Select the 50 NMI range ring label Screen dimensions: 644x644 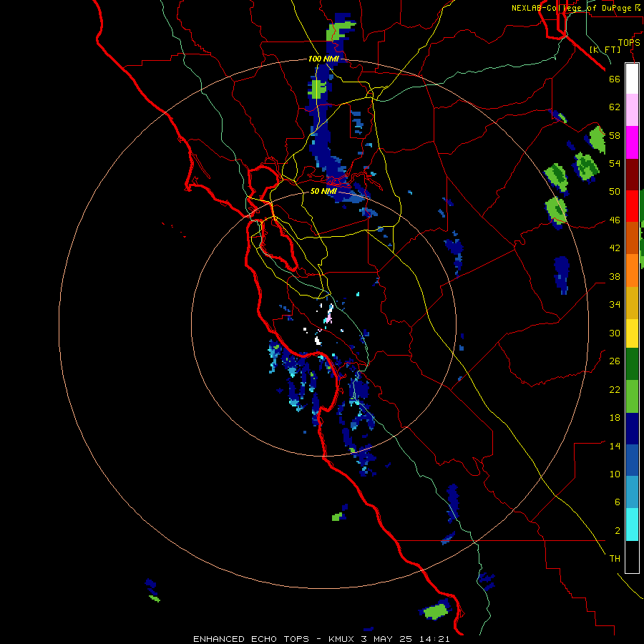[x=323, y=191]
